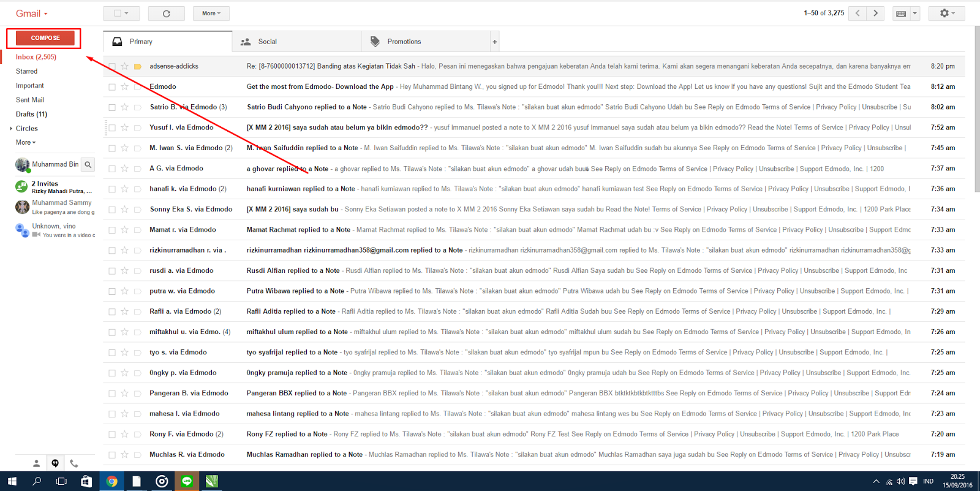This screenshot has height=491, width=980.
Task: Click the refresh inbox icon
Action: click(166, 13)
